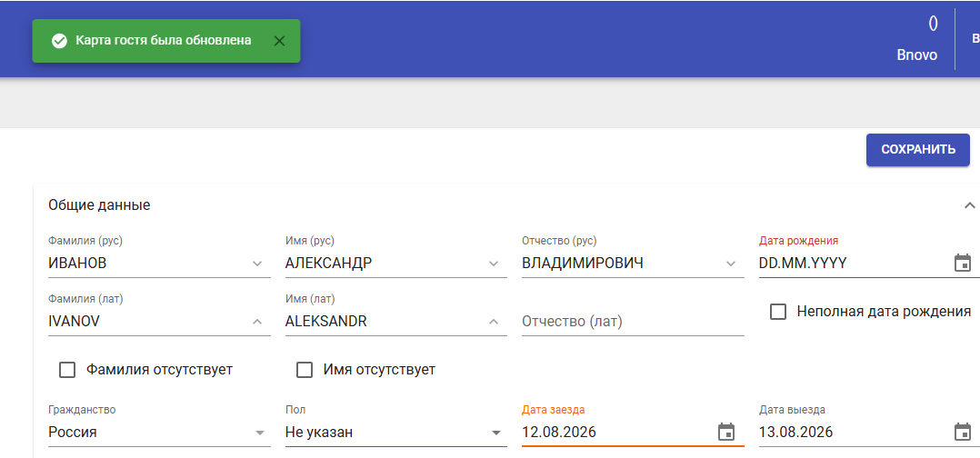Open the Пол Не указан dropdown

coord(395,432)
